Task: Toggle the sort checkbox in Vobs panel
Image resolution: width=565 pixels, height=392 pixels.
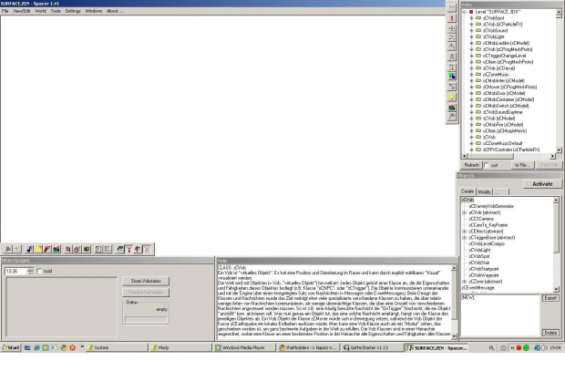Action: tap(487, 165)
